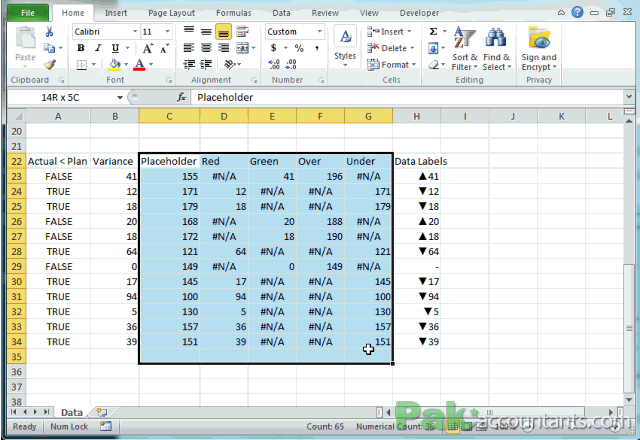Toggle Italic formatting
Image resolution: width=640 pixels, height=440 pixels.
point(97,48)
